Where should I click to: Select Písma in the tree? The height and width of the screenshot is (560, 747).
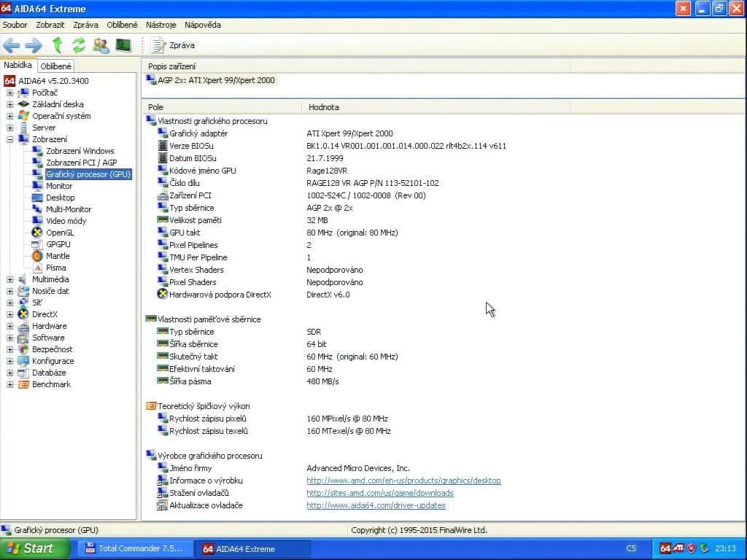click(x=55, y=268)
